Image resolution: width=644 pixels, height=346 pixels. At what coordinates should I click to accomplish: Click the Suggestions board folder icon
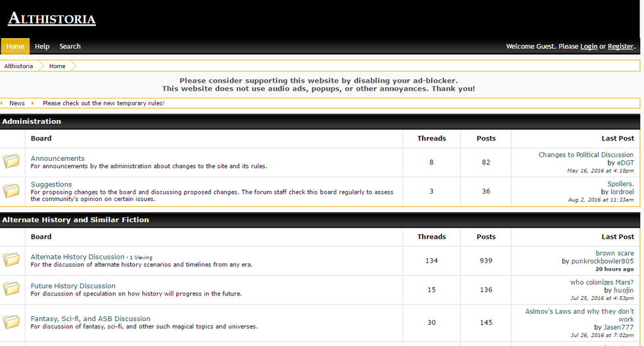click(x=11, y=191)
